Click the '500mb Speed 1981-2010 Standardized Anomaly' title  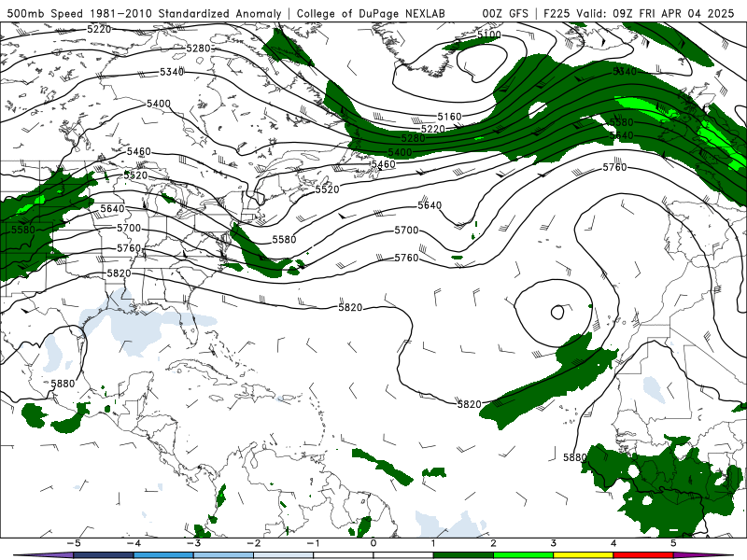click(145, 13)
